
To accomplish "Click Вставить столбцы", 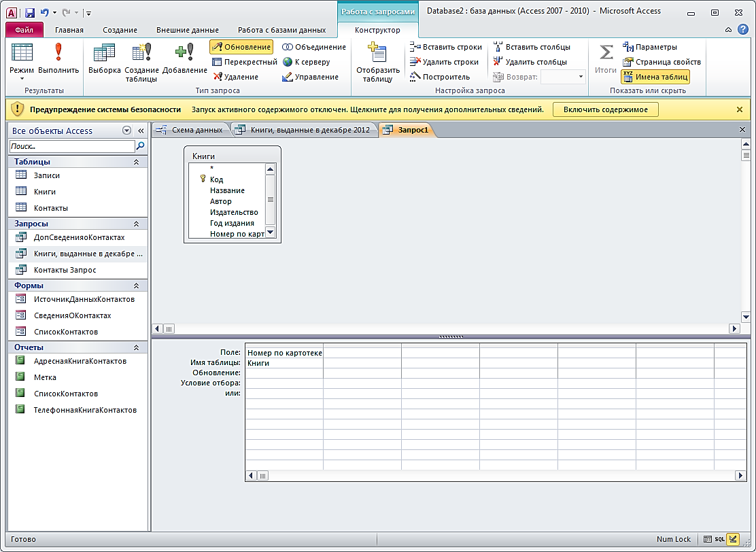I will pyautogui.click(x=532, y=47).
